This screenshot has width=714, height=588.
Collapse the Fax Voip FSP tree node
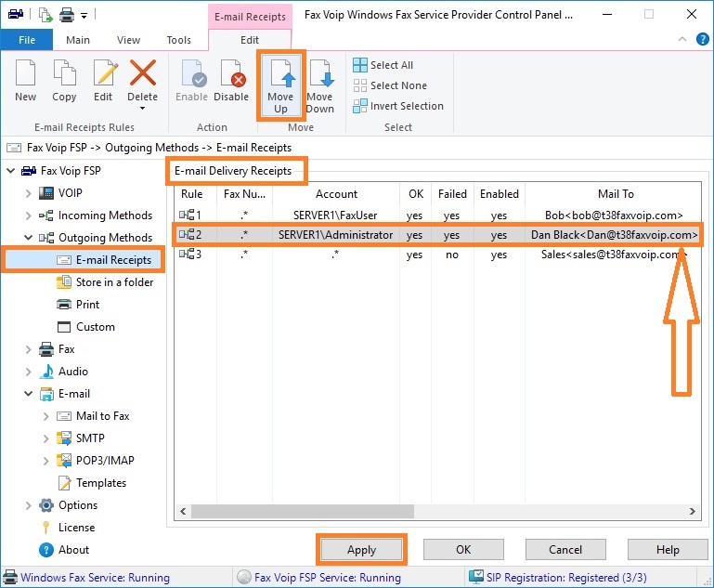10,171
